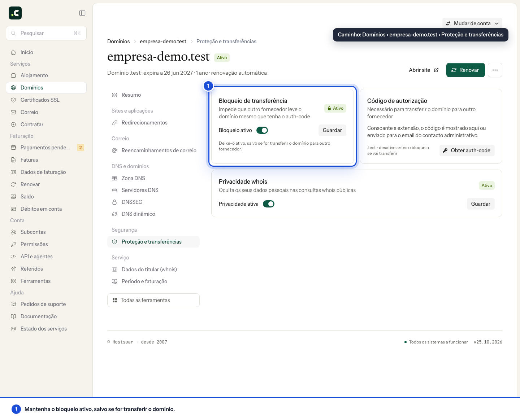Open Documentação in the sidebar
This screenshot has width=520, height=420.
pos(46,316)
